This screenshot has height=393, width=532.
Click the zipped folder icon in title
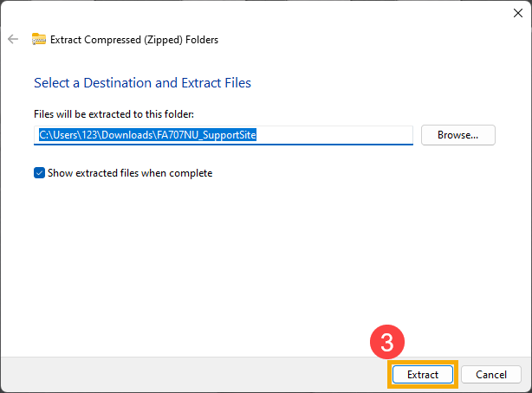click(x=39, y=39)
